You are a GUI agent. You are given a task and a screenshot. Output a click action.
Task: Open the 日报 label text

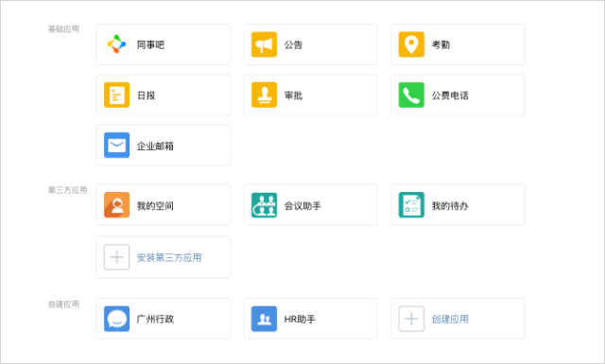coord(147,95)
